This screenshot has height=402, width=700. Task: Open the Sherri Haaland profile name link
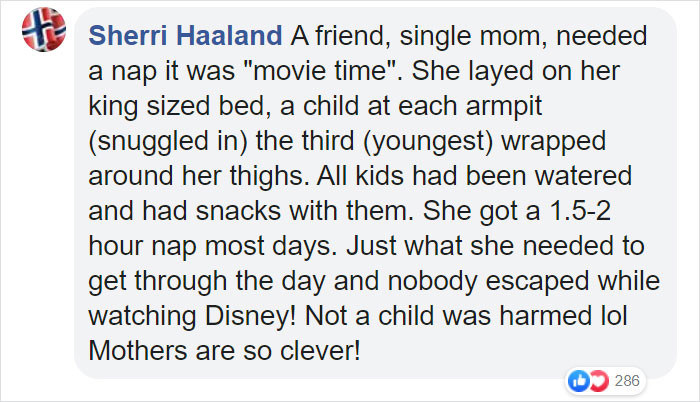[185, 36]
